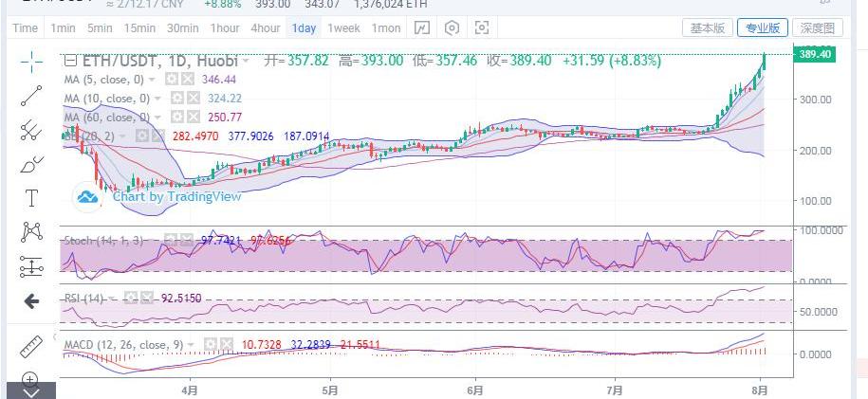Expand the MA (60, close, 0) dropdown arrow
The height and width of the screenshot is (399, 868).
157,118
